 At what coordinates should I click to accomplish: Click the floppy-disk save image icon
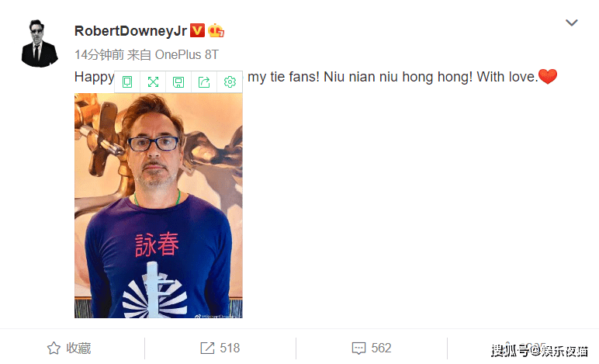coord(178,81)
